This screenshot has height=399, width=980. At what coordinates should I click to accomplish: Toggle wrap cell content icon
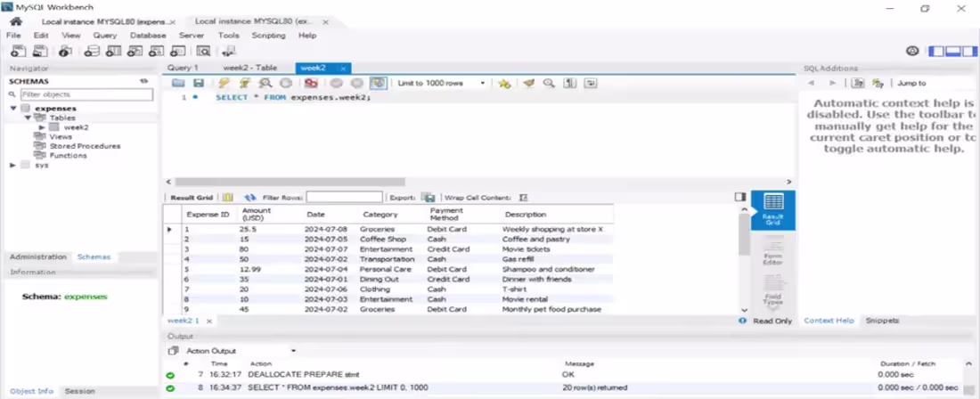(x=524, y=198)
